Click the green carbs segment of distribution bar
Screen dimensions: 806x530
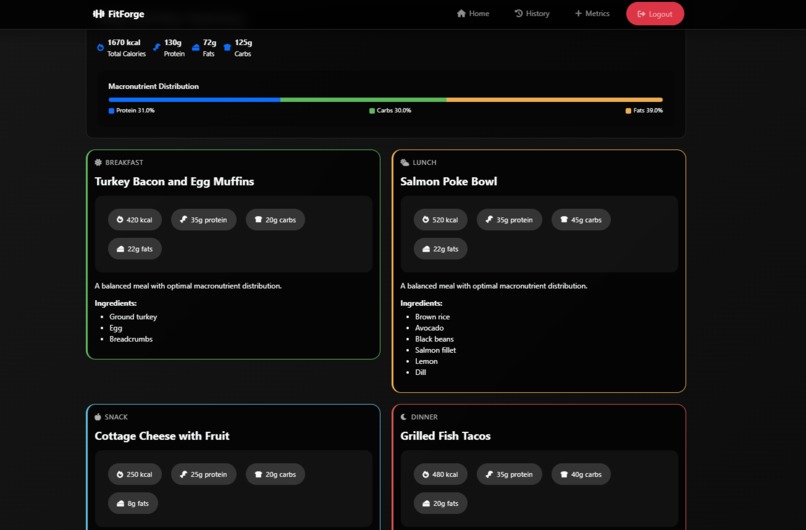[x=363, y=100]
